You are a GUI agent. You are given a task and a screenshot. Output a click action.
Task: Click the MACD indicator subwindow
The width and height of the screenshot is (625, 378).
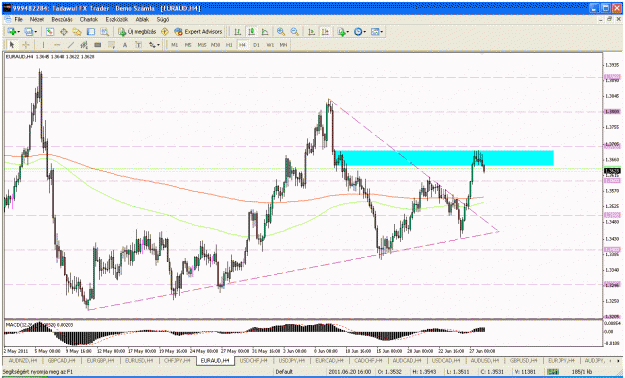click(303, 333)
